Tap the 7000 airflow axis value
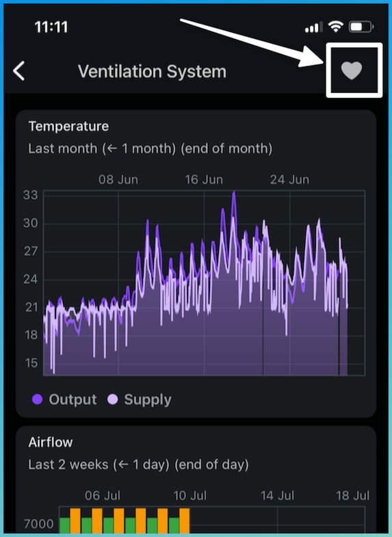Screen dimensions: 392x537 (39, 523)
